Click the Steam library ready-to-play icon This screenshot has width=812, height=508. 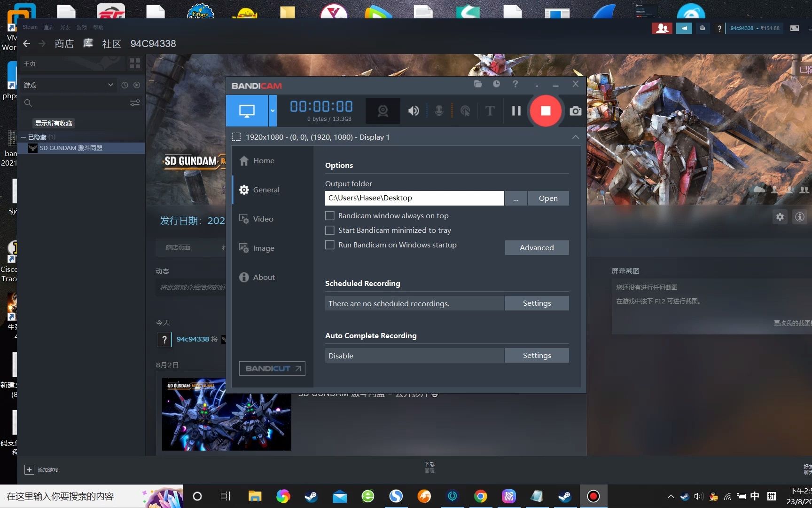137,85
